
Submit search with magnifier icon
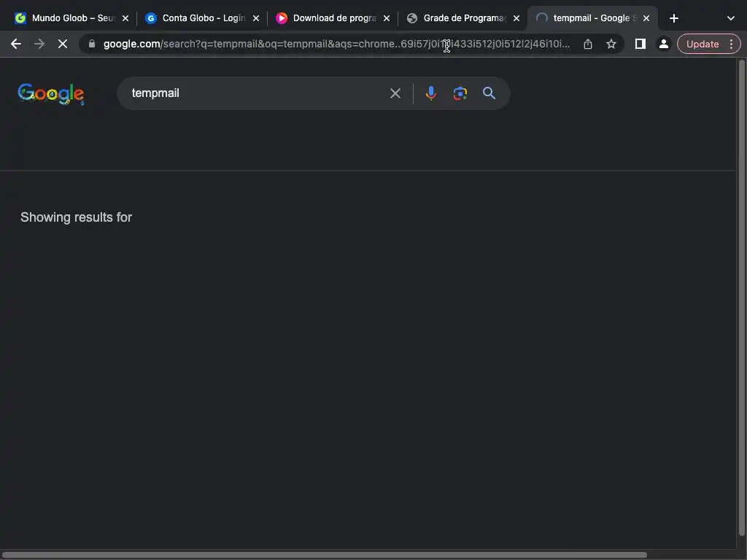point(489,93)
